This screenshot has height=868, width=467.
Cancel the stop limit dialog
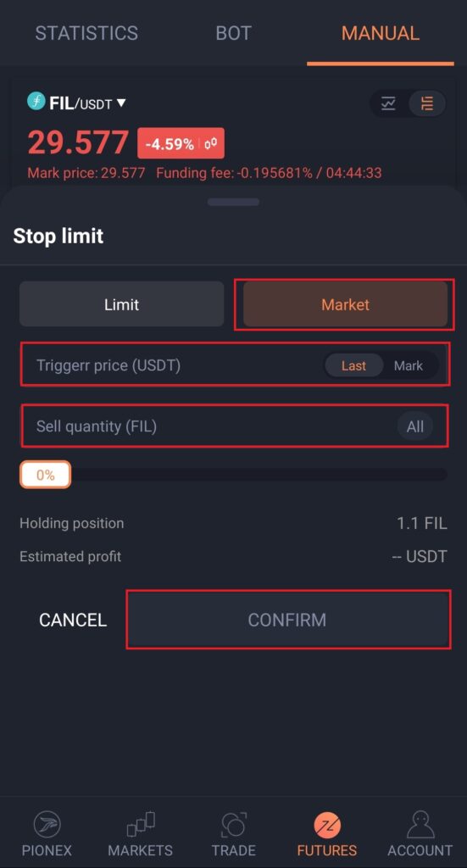point(73,620)
